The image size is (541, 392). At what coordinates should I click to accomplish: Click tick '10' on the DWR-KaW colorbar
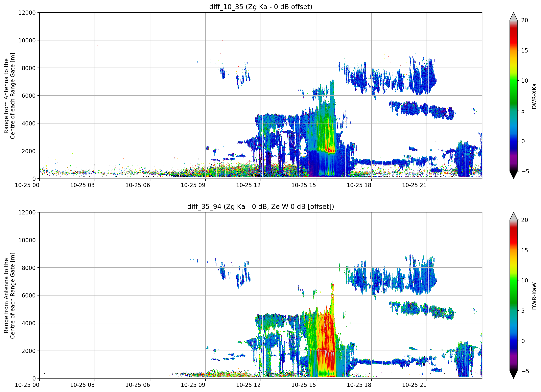pos(525,280)
